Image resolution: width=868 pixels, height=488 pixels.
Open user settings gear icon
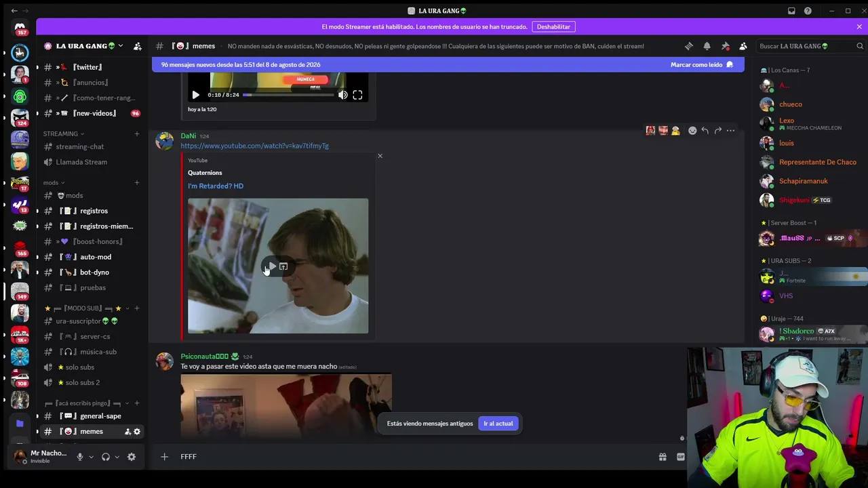[x=132, y=457]
